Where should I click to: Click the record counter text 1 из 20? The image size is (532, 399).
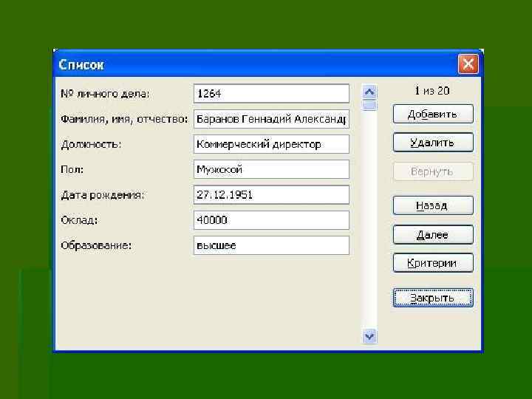(432, 91)
